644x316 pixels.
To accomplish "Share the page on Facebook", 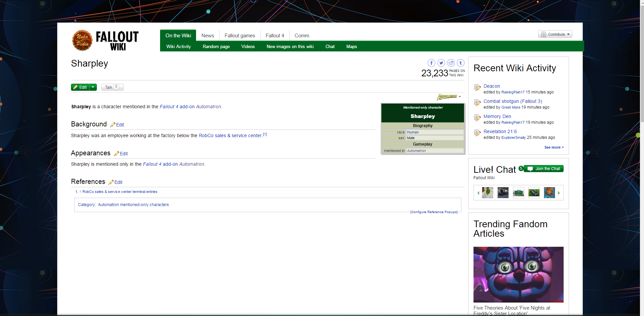I will [431, 63].
